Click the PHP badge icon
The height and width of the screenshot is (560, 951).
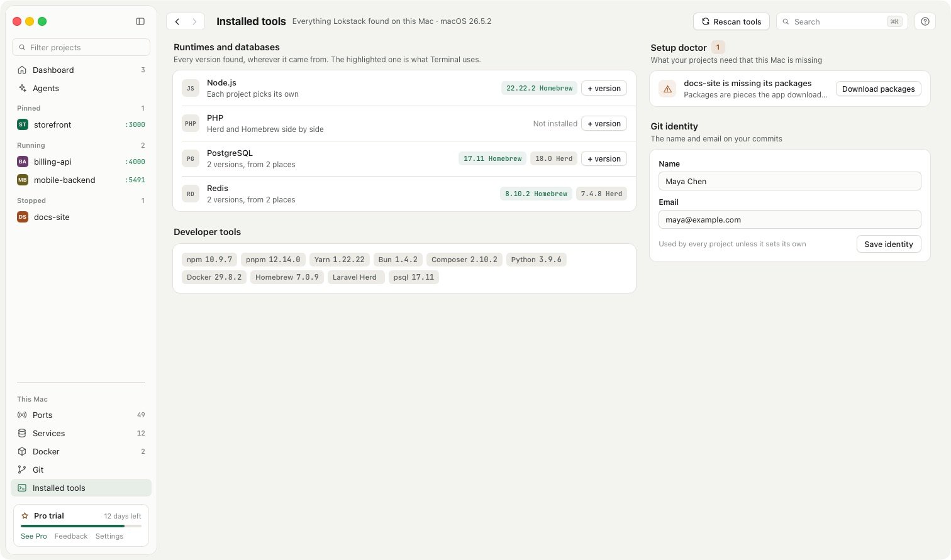[191, 123]
